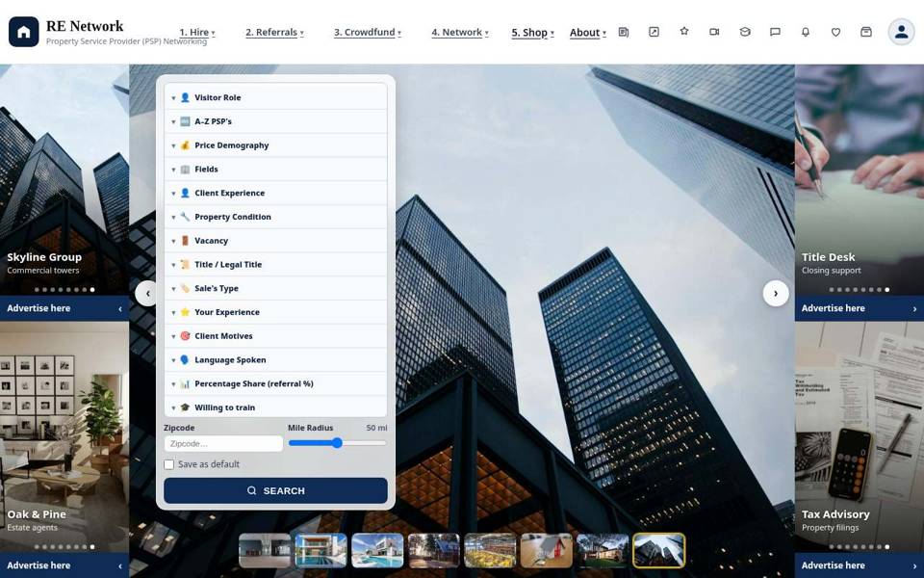Click the video camera icon
924x578 pixels.
[714, 32]
